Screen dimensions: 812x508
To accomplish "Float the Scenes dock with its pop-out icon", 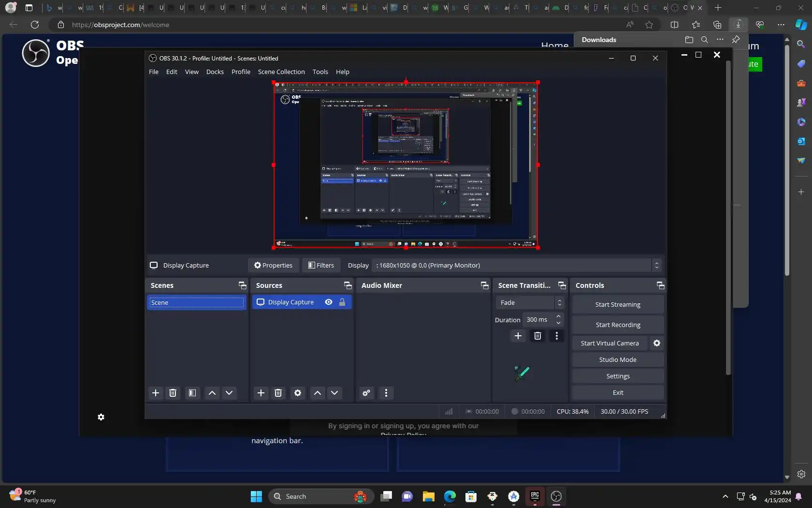I will (x=243, y=285).
